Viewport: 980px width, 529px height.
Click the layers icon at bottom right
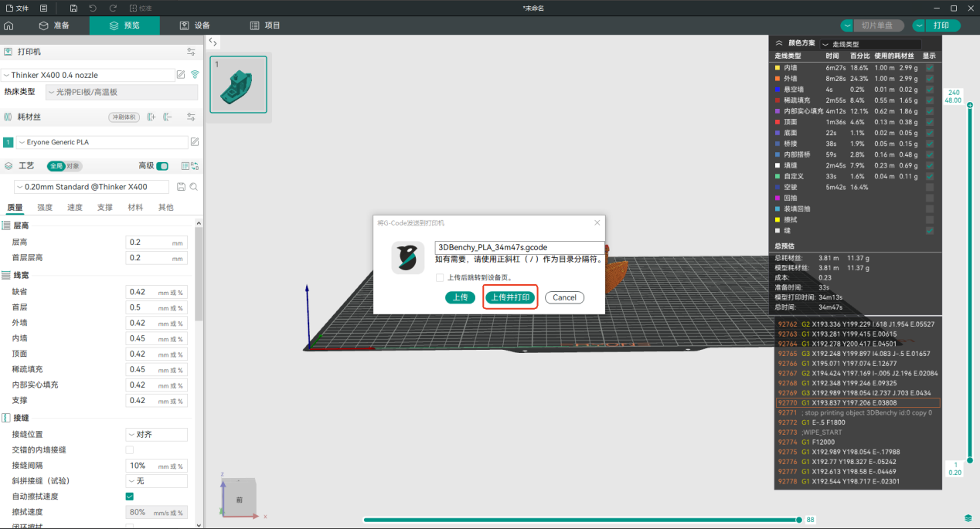pyautogui.click(x=968, y=517)
